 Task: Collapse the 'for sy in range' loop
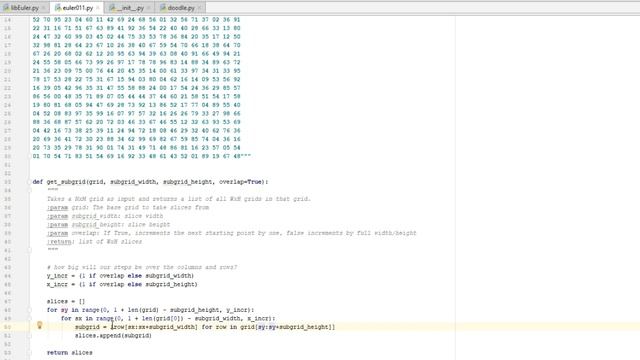29,310
